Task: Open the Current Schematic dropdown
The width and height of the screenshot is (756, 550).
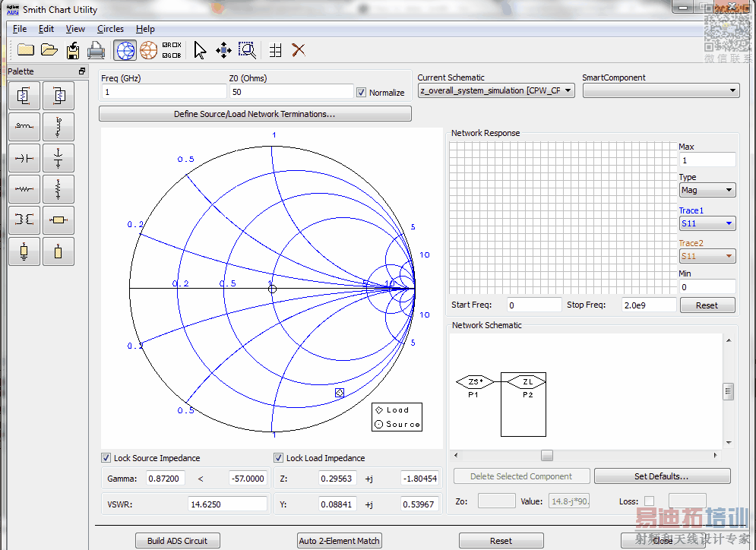Action: [x=496, y=90]
